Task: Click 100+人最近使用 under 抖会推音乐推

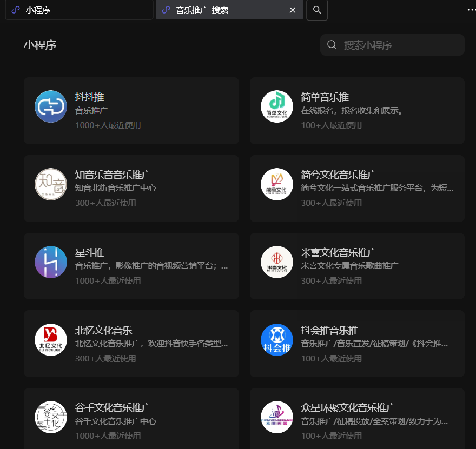Action: tap(331, 359)
